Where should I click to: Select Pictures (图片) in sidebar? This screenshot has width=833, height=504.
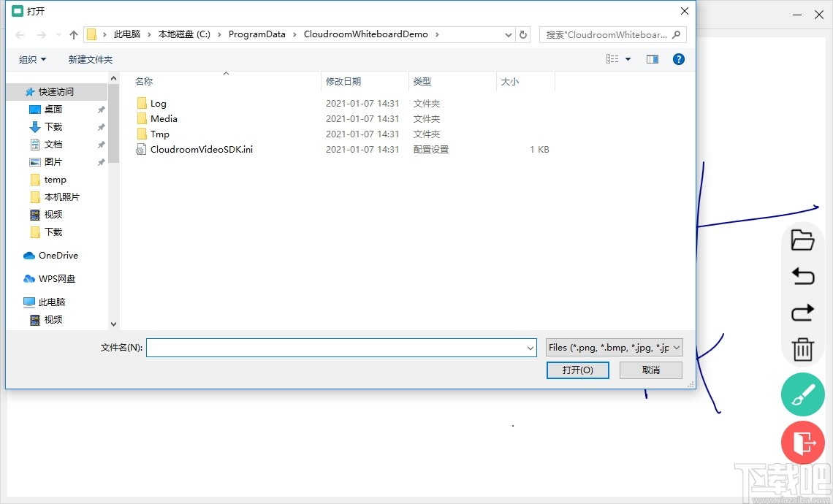(x=53, y=162)
